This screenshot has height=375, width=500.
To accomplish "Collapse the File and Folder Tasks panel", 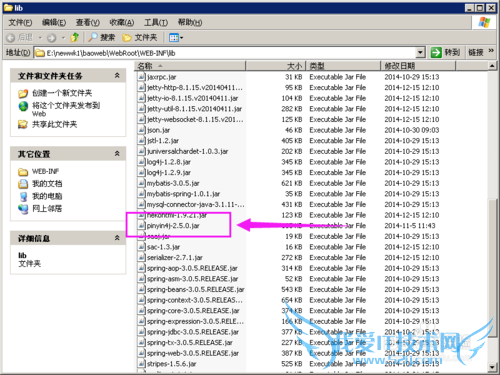I will coord(117,76).
